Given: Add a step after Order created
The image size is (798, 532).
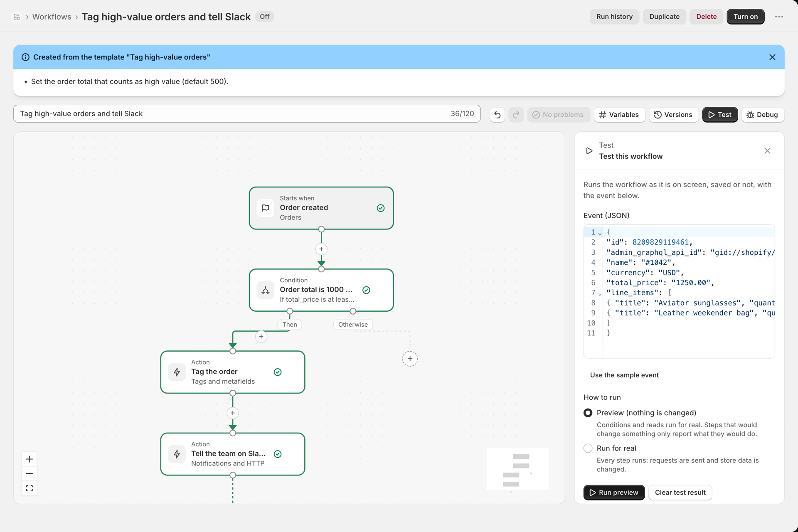Looking at the screenshot, I should coord(321,249).
